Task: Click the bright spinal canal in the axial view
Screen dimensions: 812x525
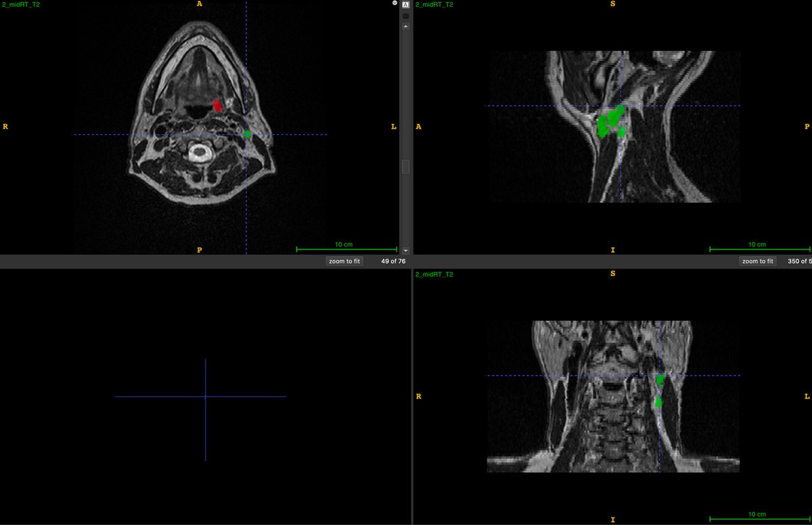Action: click(199, 152)
